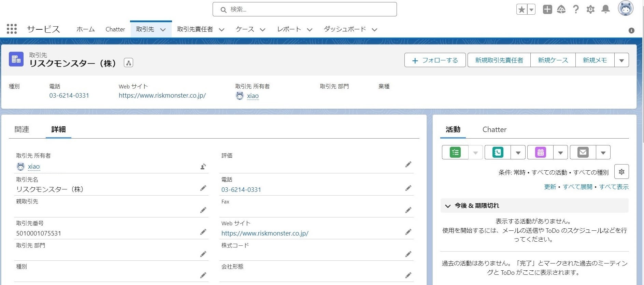Switch to the Chatter tab in activity panel

(x=494, y=129)
